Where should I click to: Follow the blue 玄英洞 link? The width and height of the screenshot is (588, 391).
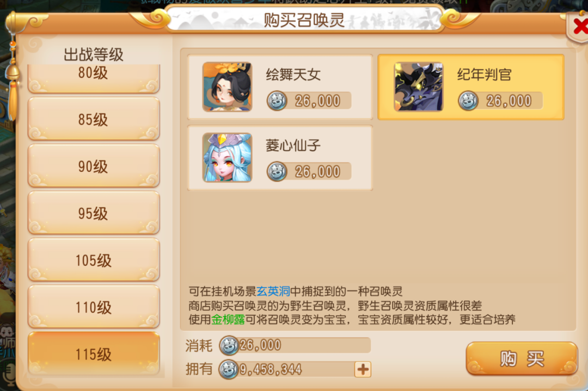coord(273,291)
